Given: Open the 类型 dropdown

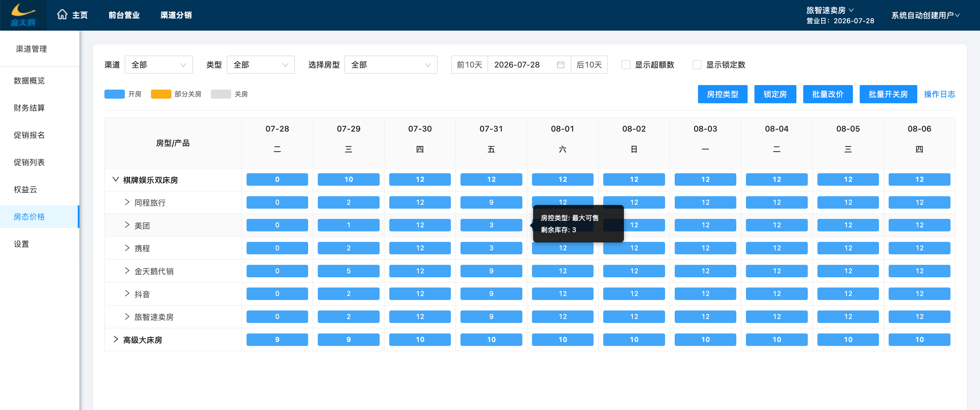Looking at the screenshot, I should [x=260, y=65].
